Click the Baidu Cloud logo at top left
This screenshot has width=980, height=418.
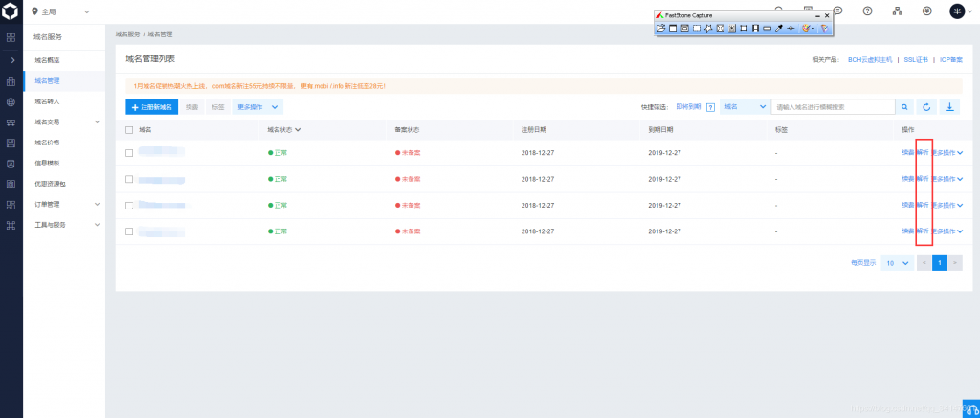pos(11,11)
